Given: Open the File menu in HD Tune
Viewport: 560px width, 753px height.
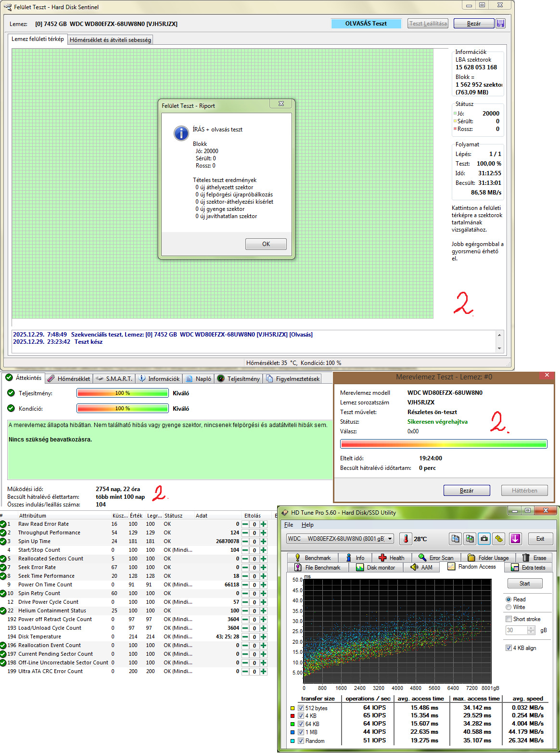Looking at the screenshot, I should pos(289,525).
